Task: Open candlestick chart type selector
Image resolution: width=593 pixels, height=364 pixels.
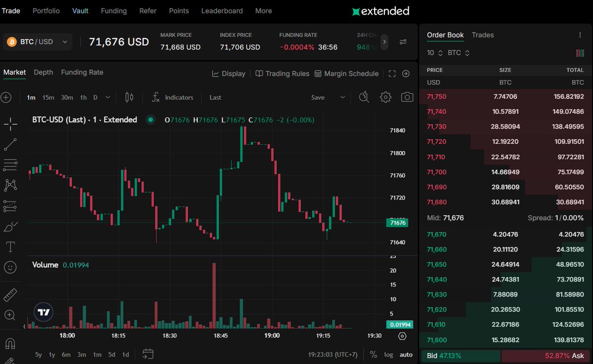Action: click(x=129, y=97)
